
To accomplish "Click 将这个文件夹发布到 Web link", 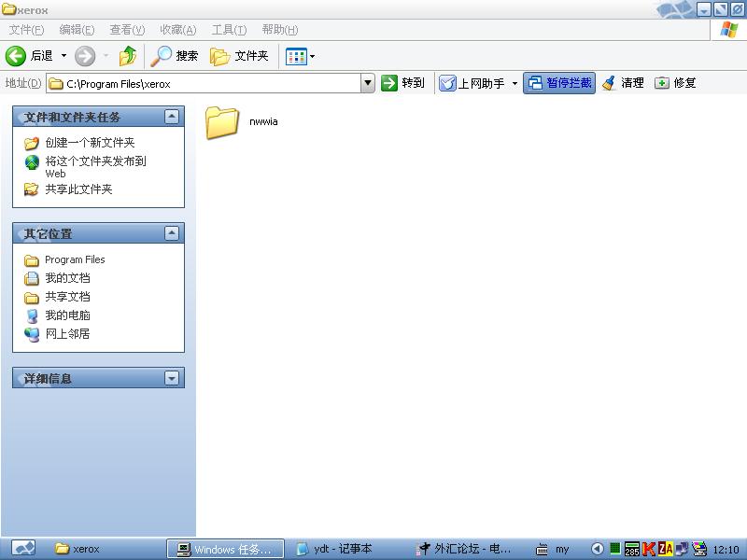I will coord(95,167).
